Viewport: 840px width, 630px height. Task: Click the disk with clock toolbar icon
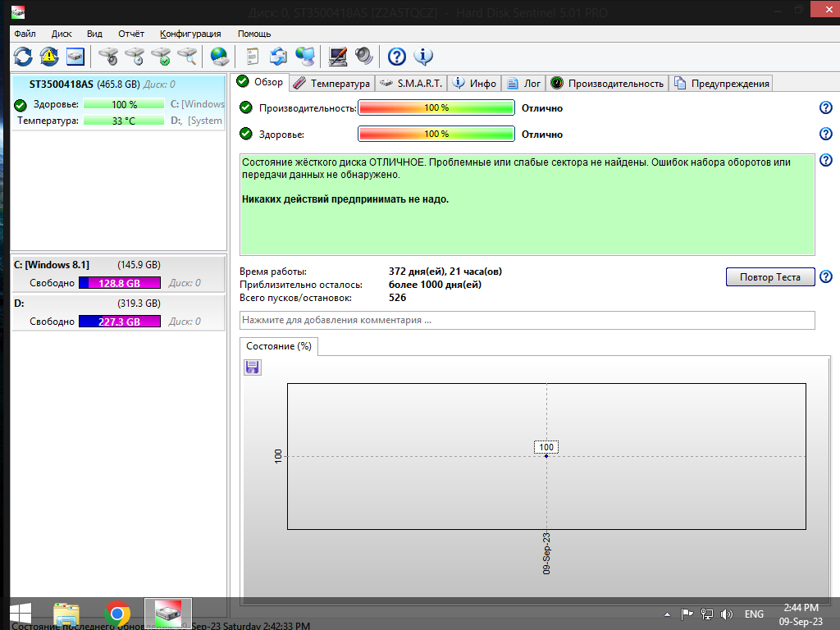[135, 57]
